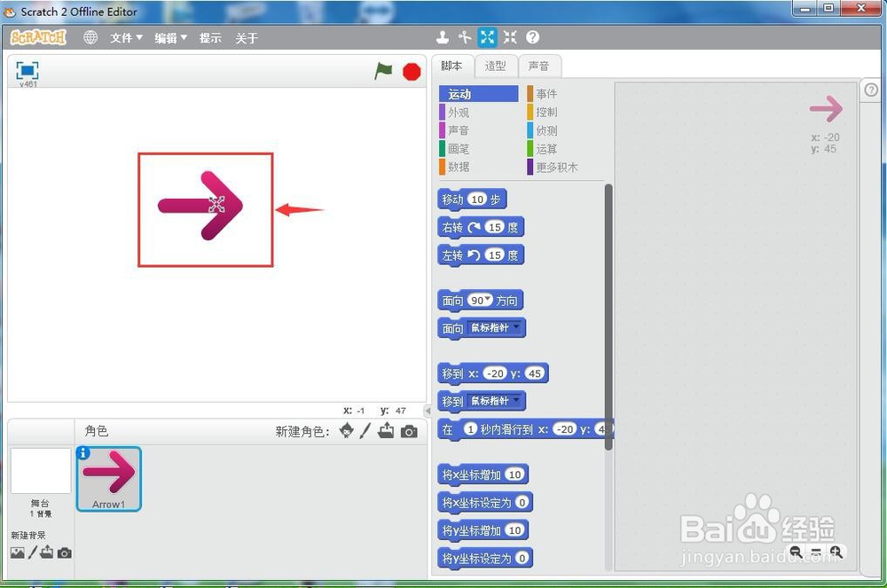
Task: Open Arrow1 sprite info button
Action: pos(83,453)
